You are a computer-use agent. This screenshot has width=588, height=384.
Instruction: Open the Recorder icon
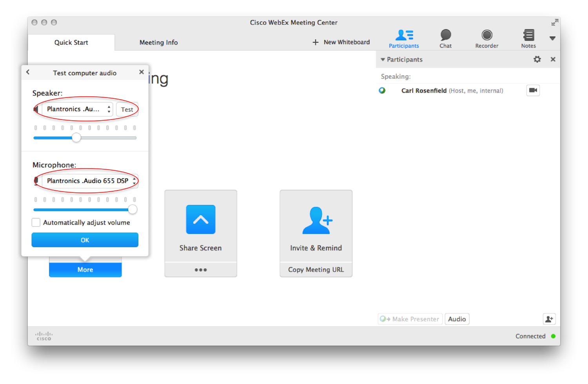(x=487, y=38)
